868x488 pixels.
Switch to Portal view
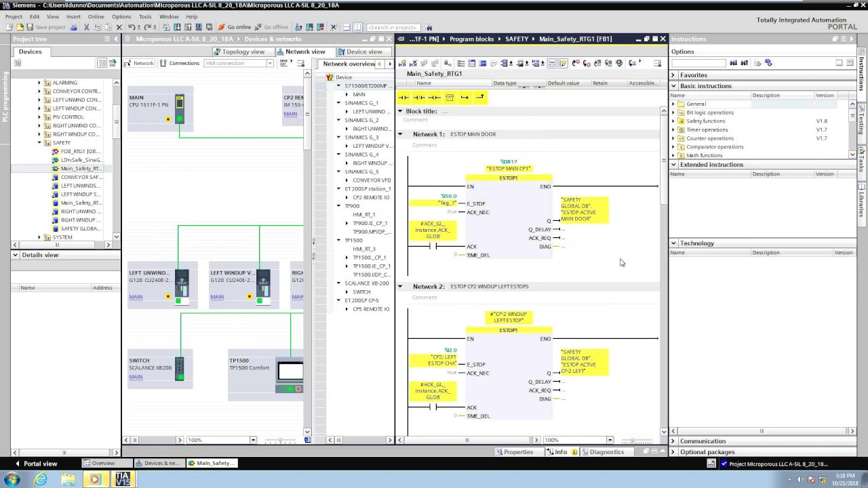pyautogui.click(x=36, y=464)
